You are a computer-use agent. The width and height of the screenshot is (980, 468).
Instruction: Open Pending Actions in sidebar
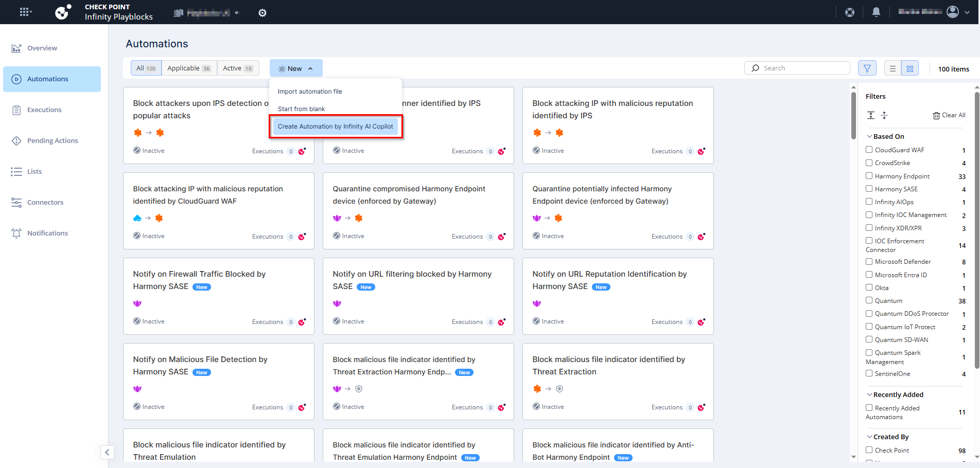(52, 141)
